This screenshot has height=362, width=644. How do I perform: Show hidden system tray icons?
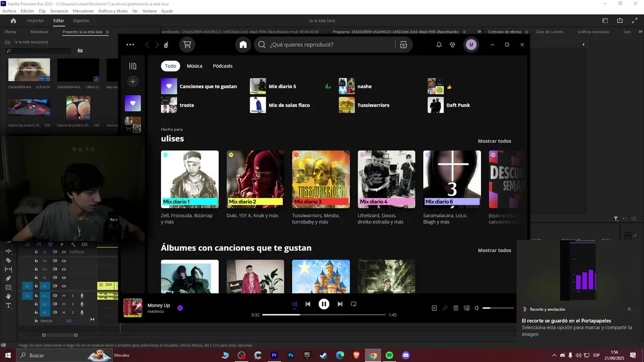554,355
